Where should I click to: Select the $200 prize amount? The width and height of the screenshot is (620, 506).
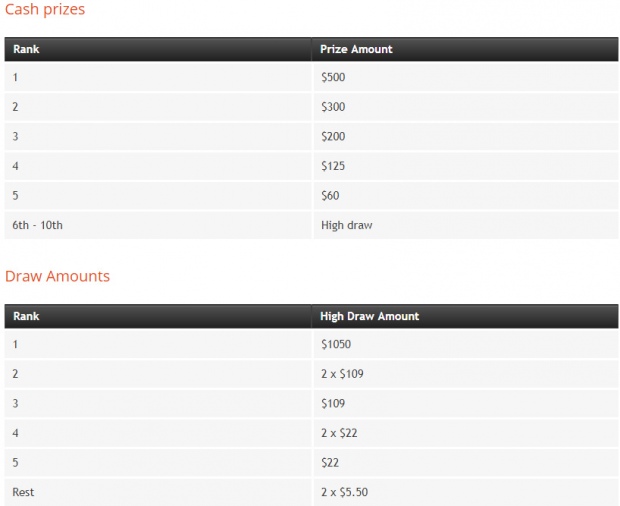coord(333,136)
